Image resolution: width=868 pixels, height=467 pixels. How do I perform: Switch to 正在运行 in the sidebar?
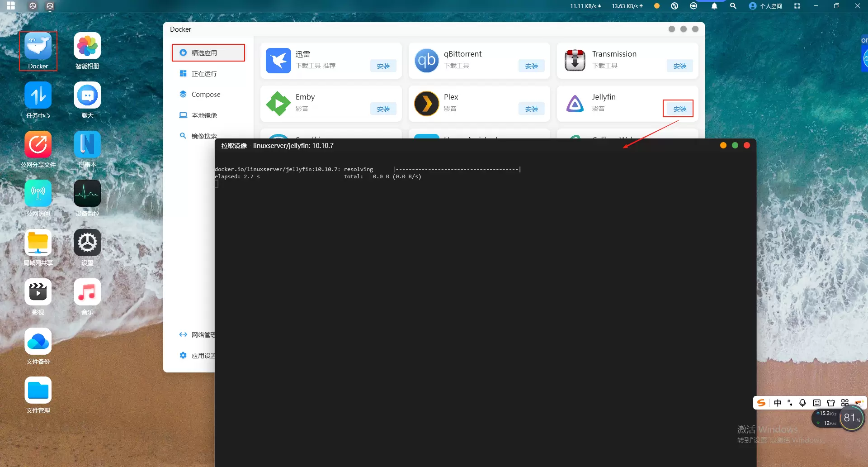(x=204, y=74)
